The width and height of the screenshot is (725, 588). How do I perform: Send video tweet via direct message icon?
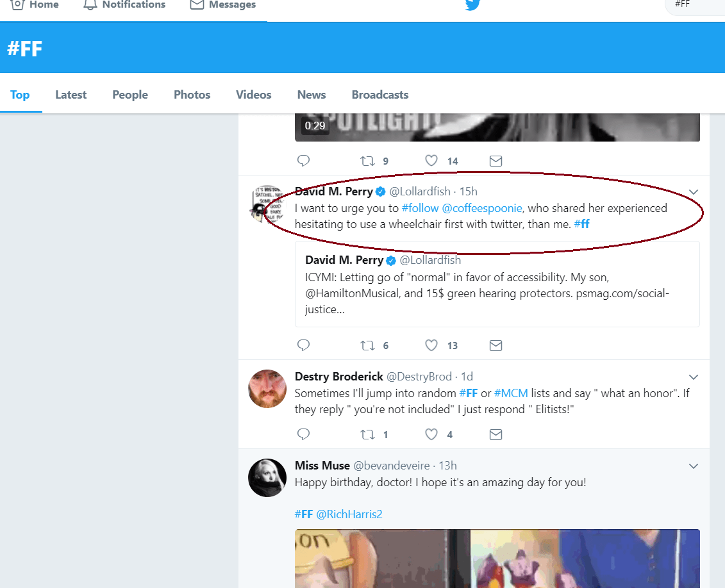tap(496, 161)
